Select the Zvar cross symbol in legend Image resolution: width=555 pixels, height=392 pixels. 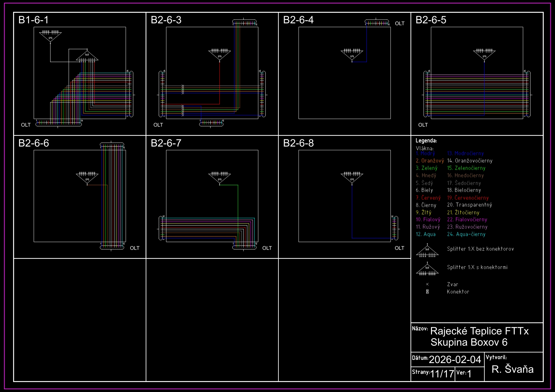427,284
